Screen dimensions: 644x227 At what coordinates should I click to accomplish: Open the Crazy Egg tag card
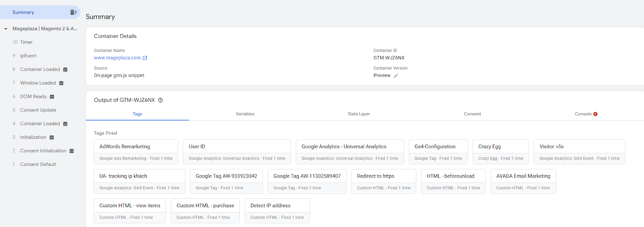click(x=500, y=152)
